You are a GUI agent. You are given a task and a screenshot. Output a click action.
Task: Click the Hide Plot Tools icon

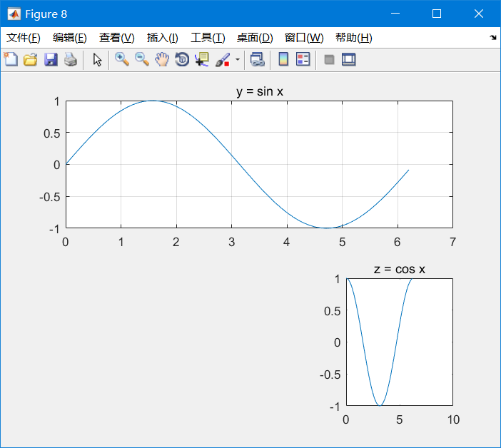click(329, 60)
